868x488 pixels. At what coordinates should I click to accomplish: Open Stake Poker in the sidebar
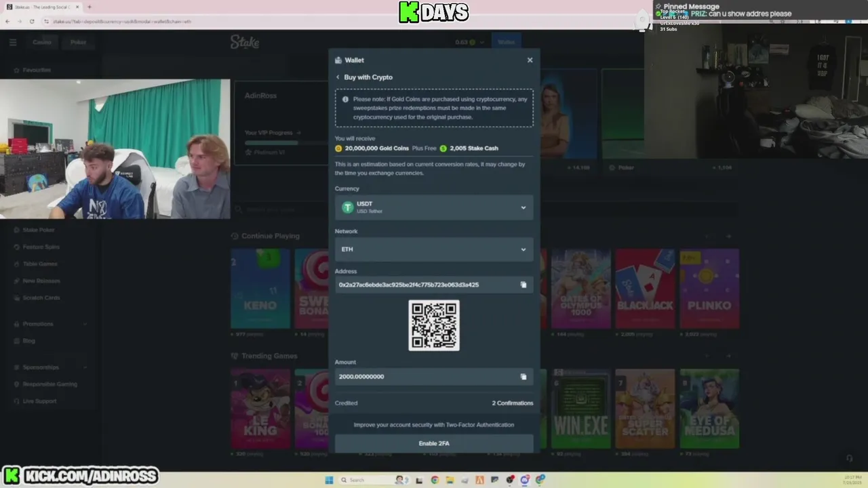click(38, 230)
